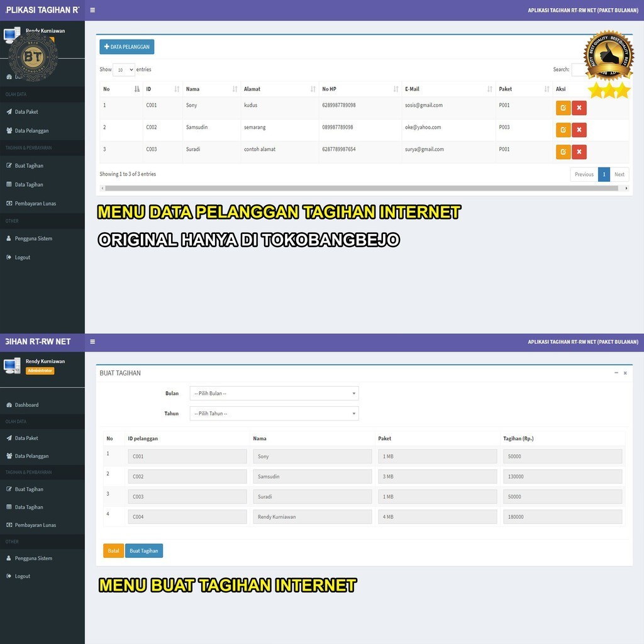Image resolution: width=644 pixels, height=644 pixels.
Task: Click the Data Pelanggan add button
Action: [127, 47]
